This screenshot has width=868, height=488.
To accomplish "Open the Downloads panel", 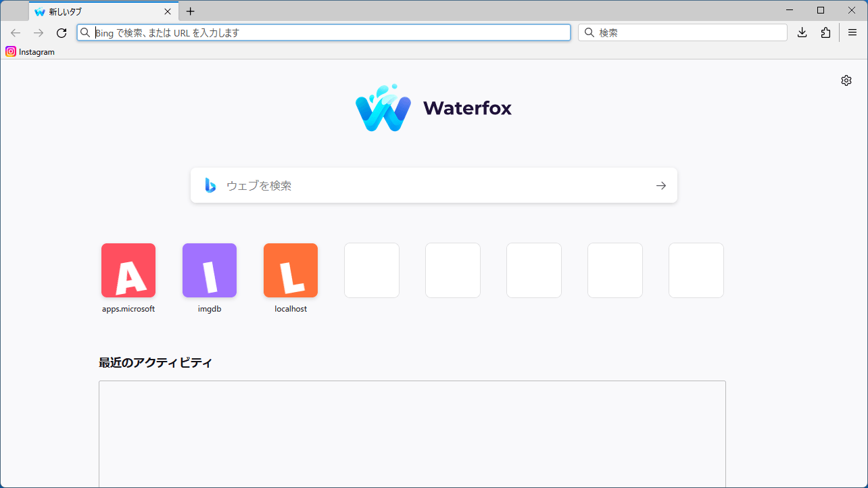I will coord(802,32).
